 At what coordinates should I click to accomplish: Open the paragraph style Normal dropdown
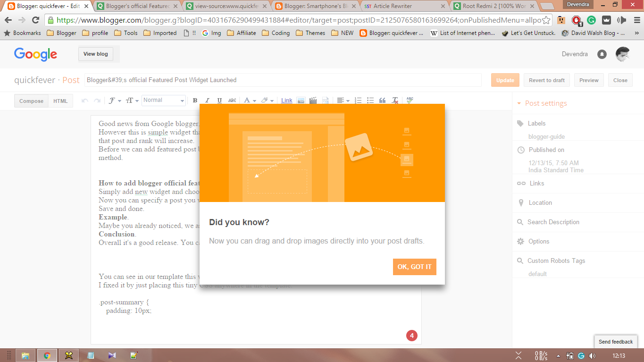(x=163, y=100)
